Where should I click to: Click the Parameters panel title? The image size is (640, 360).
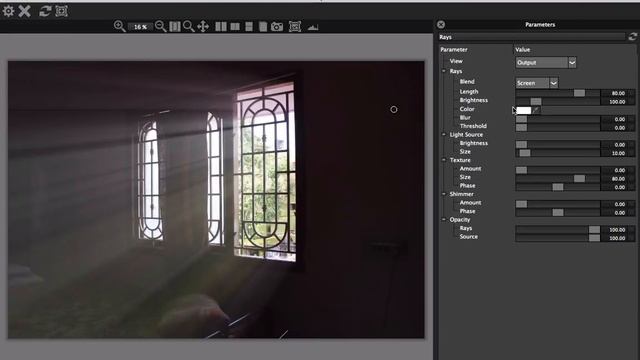540,24
